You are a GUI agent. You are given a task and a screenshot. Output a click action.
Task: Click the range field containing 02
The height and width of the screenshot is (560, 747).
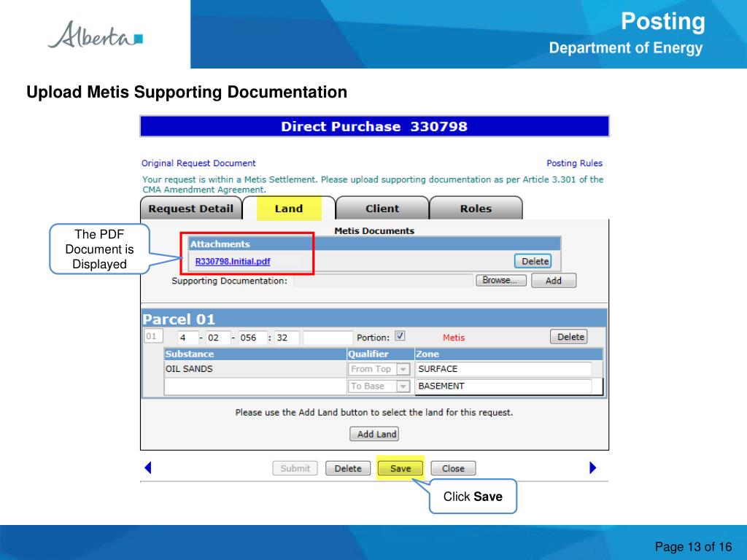218,338
